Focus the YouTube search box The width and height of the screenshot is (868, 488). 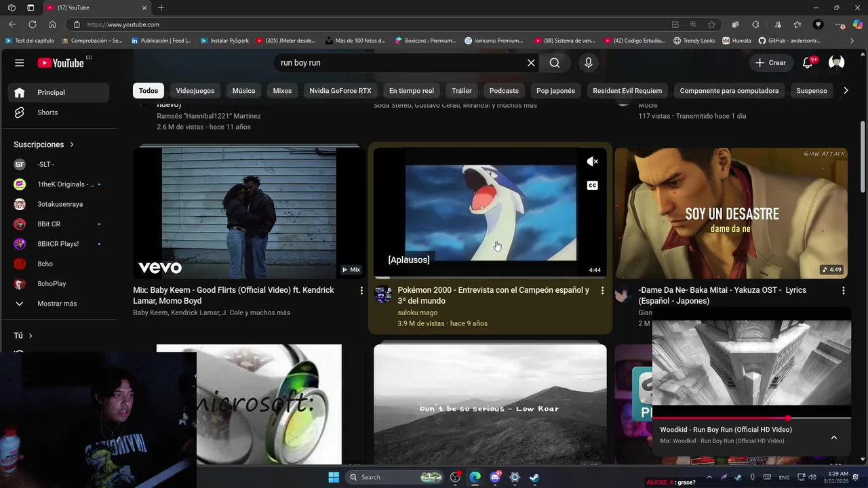coord(400,62)
